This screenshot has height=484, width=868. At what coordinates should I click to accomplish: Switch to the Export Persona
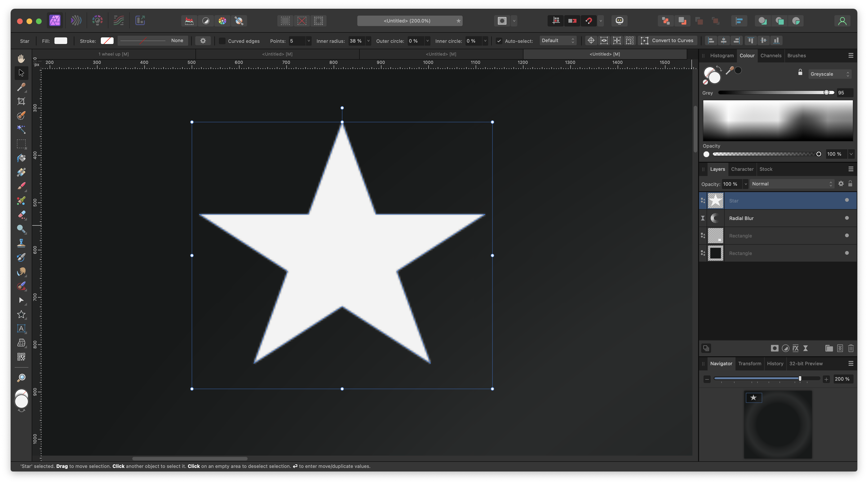point(140,21)
